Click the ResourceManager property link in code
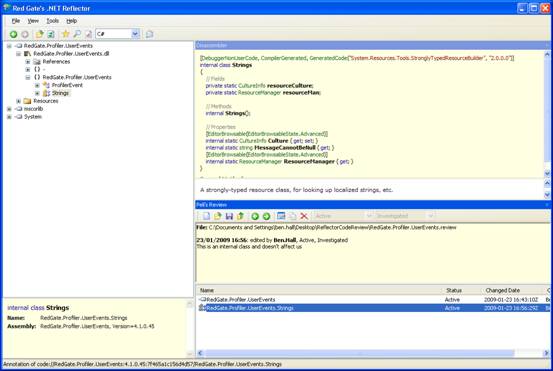553x371 pixels. 309,162
